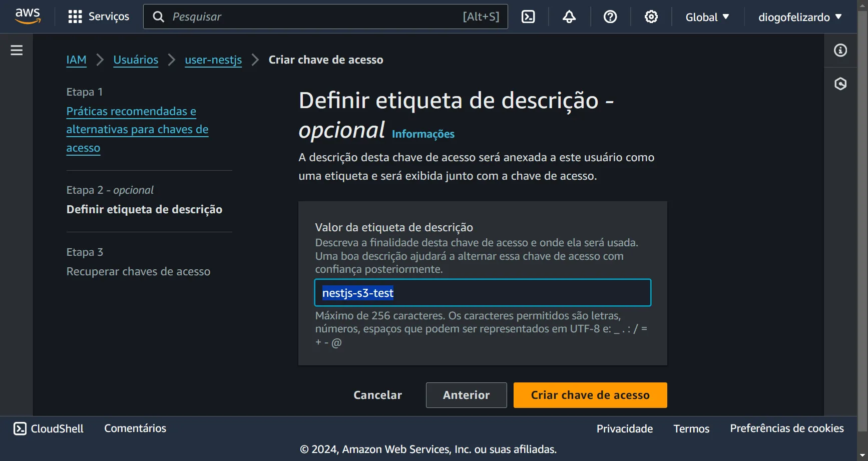Click Criar chave de acesso button

click(590, 395)
